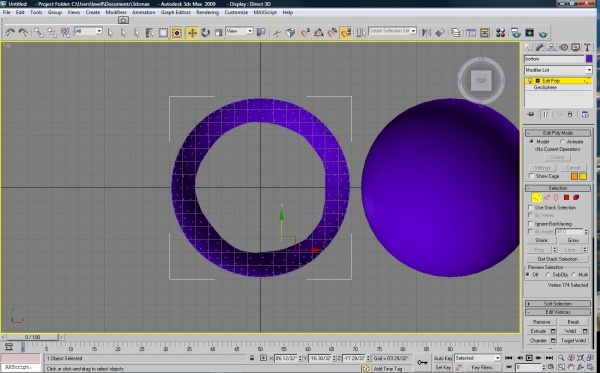Image resolution: width=600 pixels, height=373 pixels.
Task: Toggle selection lock padlock icon
Action: click(251, 358)
